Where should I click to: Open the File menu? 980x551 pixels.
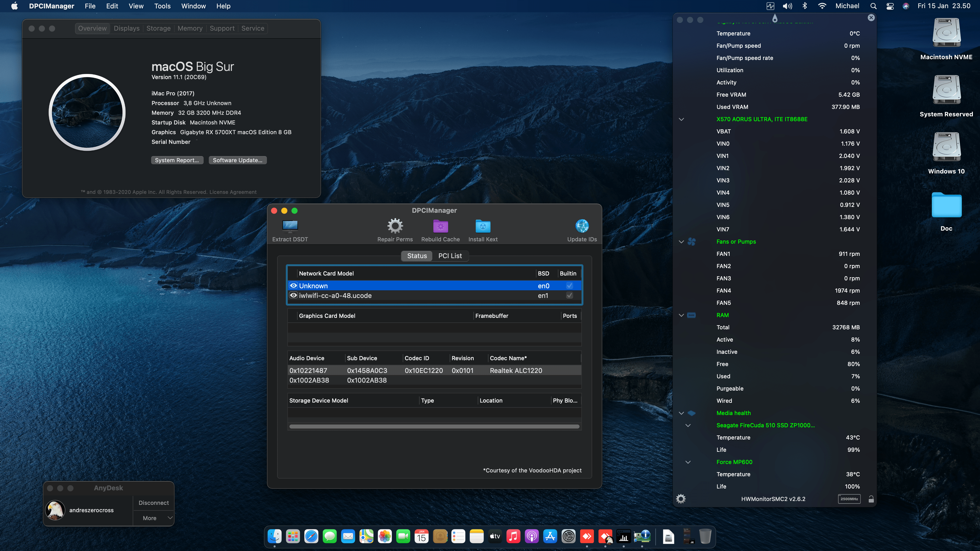coord(90,6)
